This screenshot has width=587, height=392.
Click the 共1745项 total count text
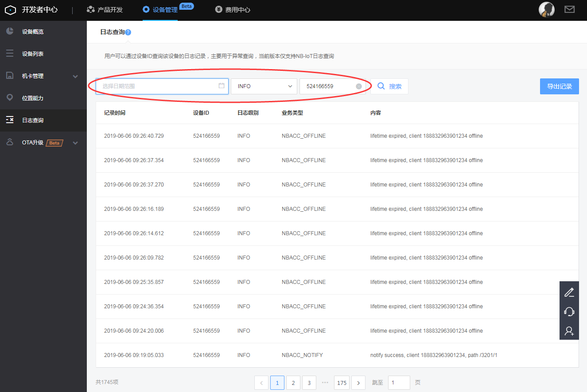pos(107,382)
